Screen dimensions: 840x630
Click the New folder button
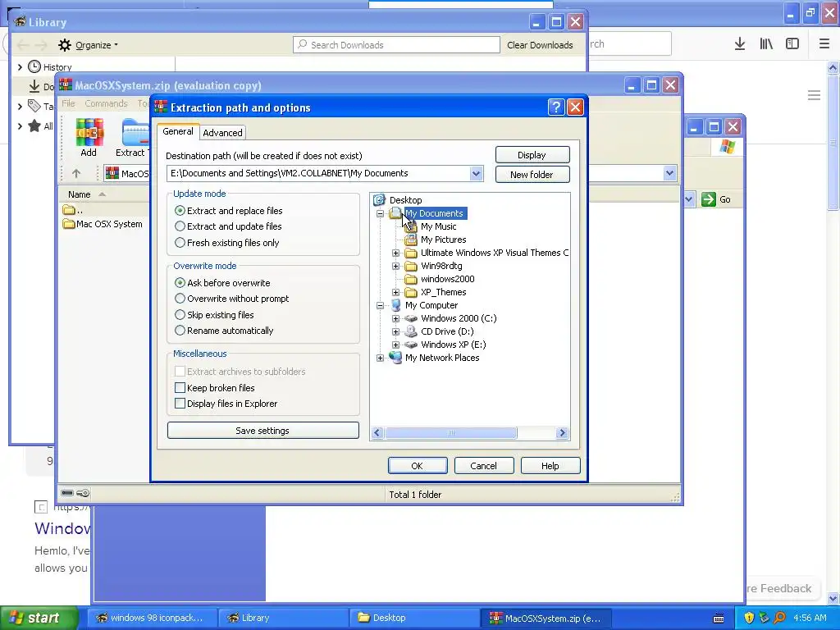point(532,174)
